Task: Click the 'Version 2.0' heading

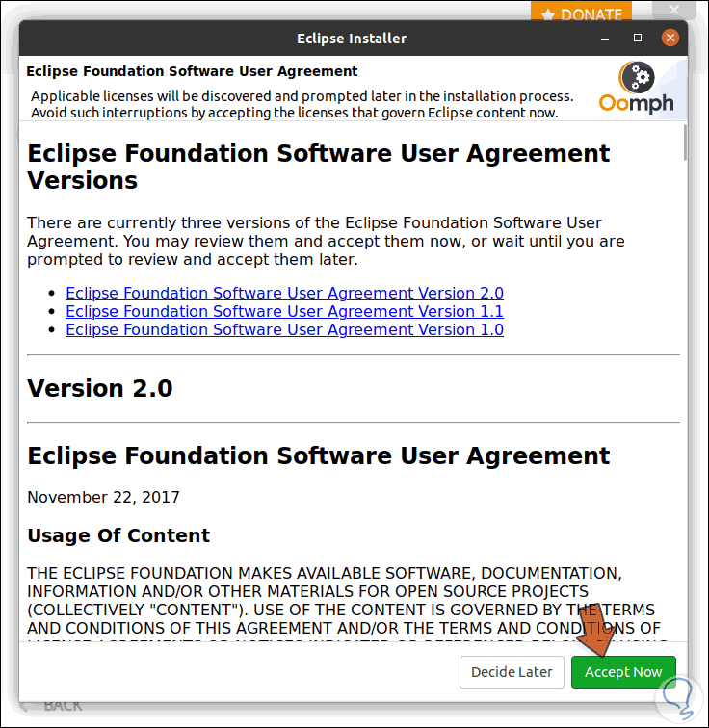Action: point(100,388)
